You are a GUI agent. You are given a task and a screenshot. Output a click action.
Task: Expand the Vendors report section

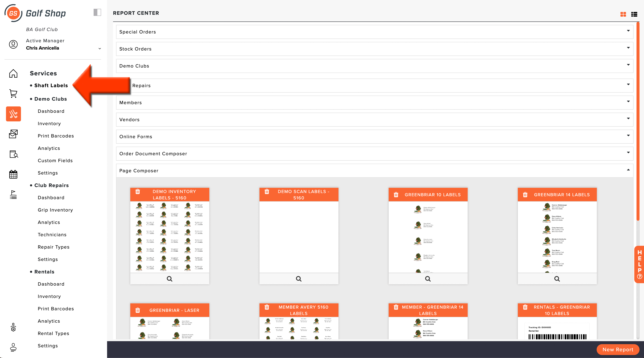374,119
